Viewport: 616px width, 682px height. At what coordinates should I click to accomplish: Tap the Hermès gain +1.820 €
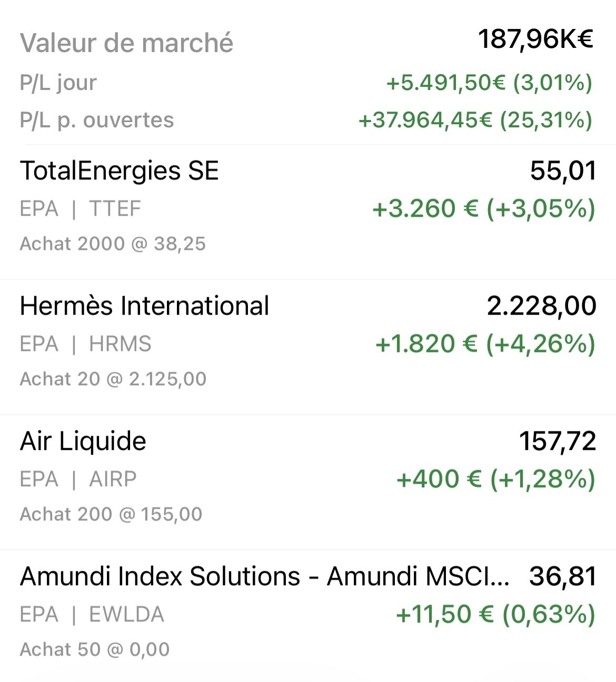[485, 344]
